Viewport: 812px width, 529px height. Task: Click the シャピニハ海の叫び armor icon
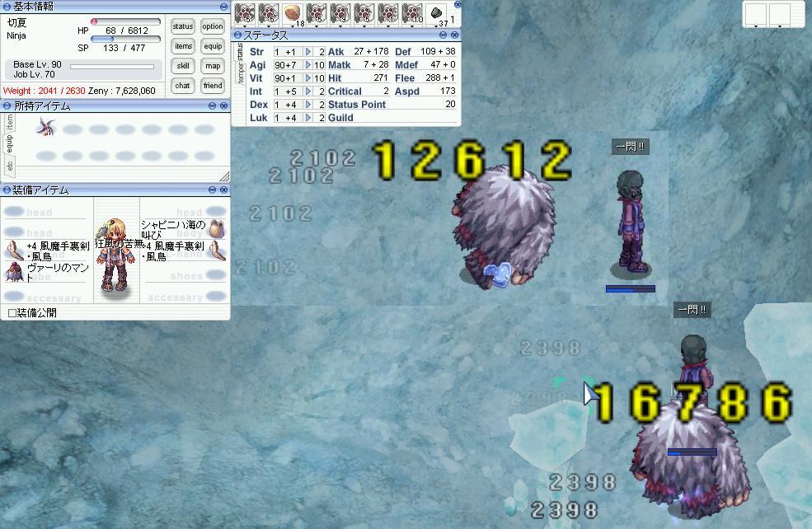click(x=217, y=229)
